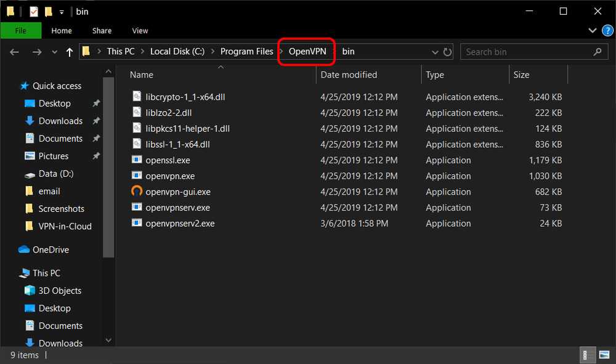Unpin Desktop from Quick access
616x364 pixels.
click(96, 103)
